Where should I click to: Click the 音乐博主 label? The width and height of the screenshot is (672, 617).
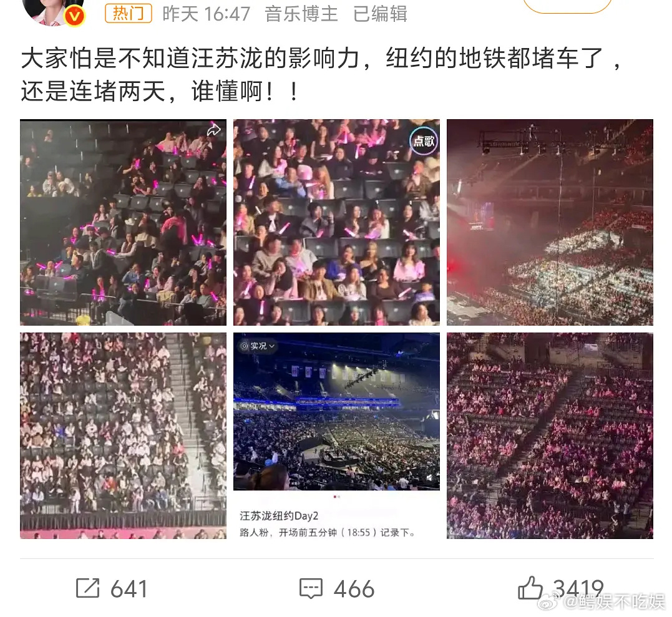point(301,14)
